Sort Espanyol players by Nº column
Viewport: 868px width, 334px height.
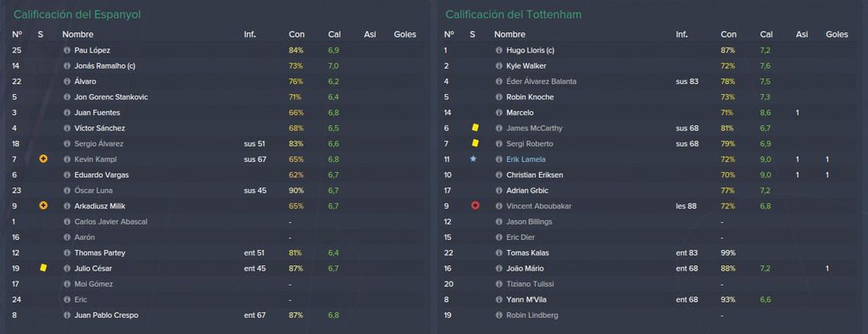point(17,35)
